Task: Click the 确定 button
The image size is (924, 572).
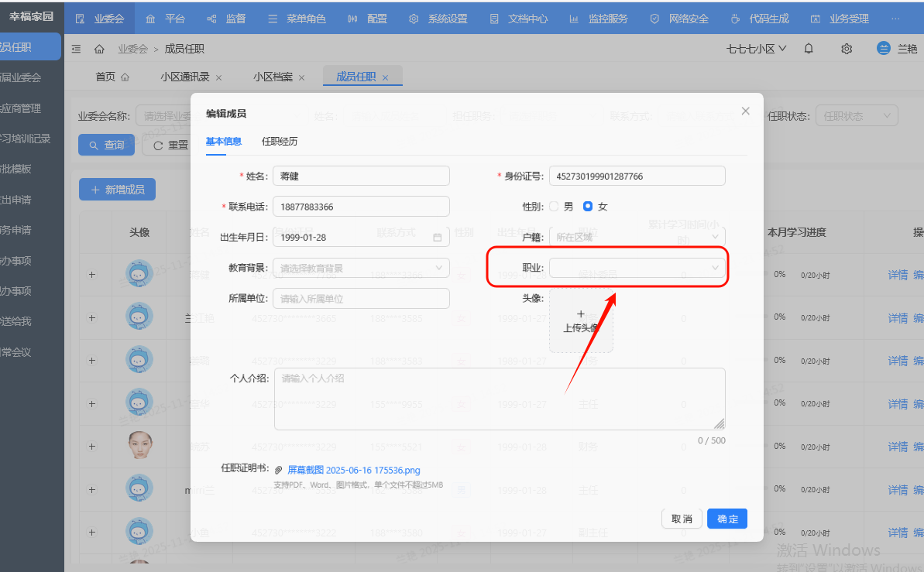Action: point(726,519)
